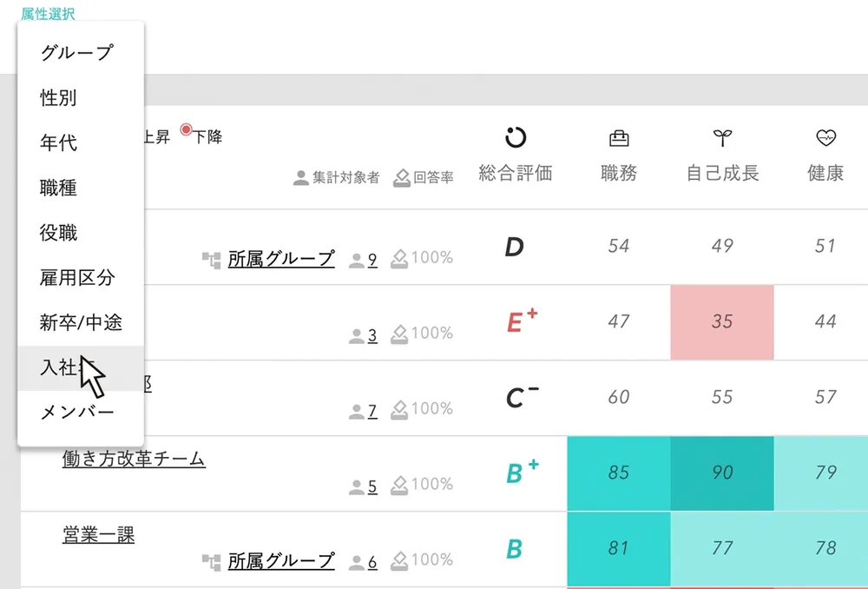Viewport: 868px width, 589px height.
Task: Choose 性別 in the attribute list
Action: point(59,97)
